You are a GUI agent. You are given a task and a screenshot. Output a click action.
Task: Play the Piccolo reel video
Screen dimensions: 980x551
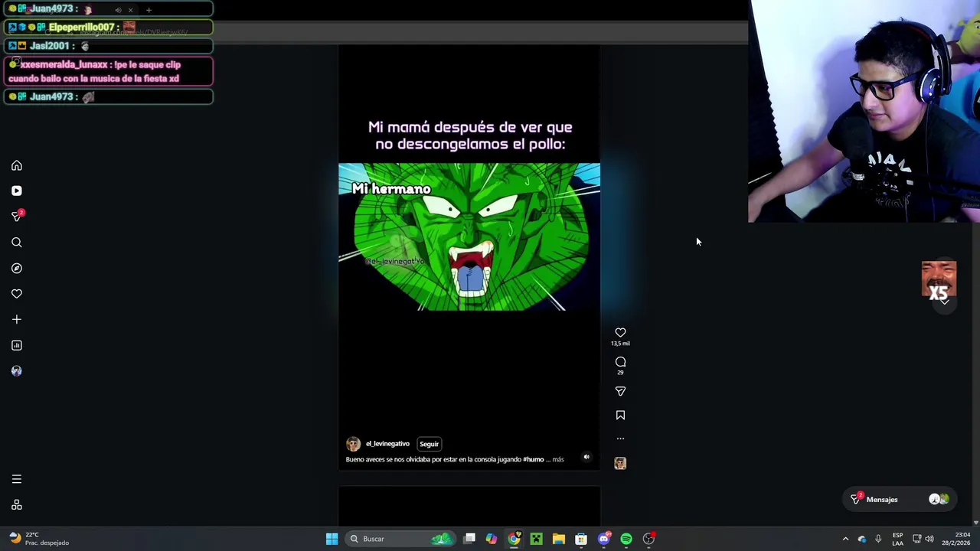click(469, 236)
